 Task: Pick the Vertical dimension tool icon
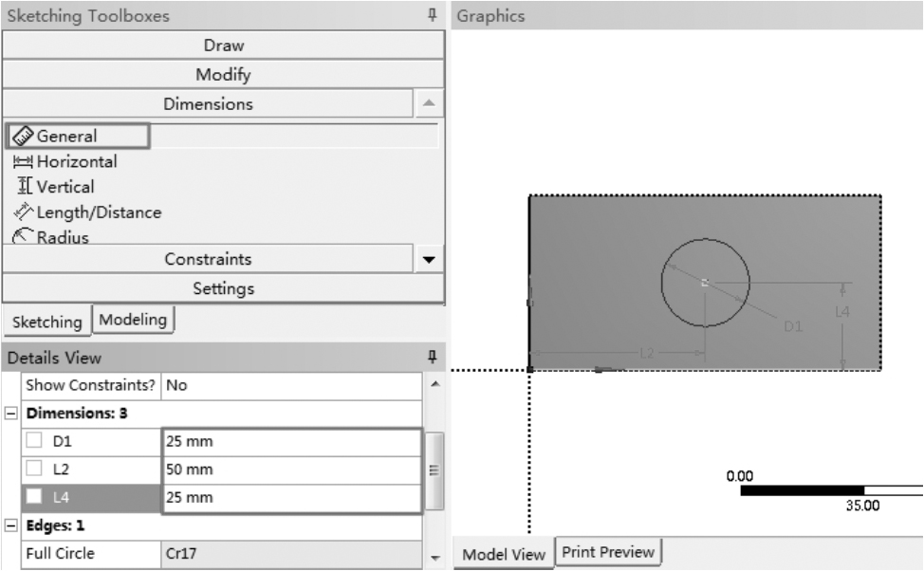(x=26, y=187)
